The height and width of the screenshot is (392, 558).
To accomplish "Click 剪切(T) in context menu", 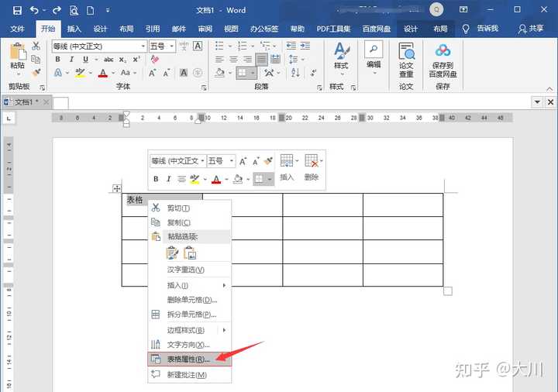I will click(x=190, y=208).
